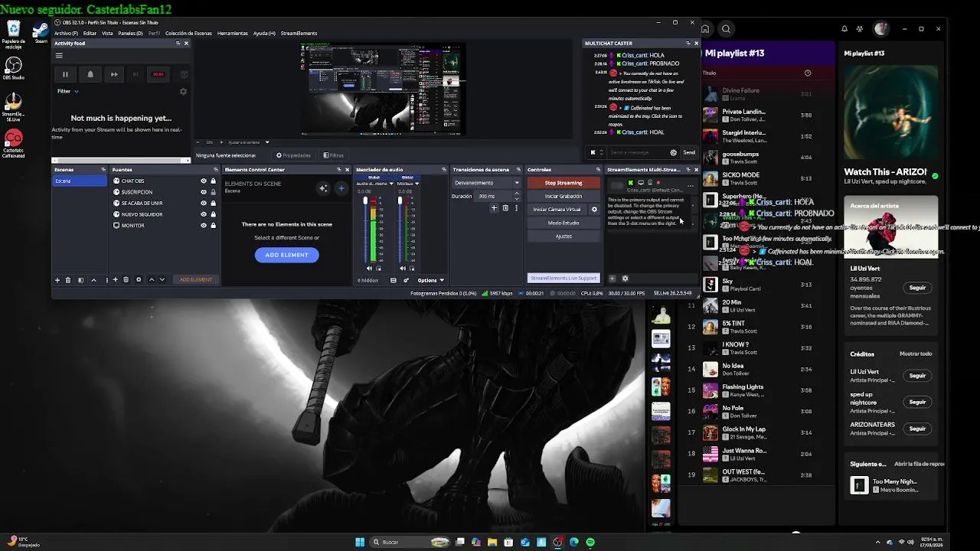
Task: Toggle visibility of MONITOR source
Action: 204,226
